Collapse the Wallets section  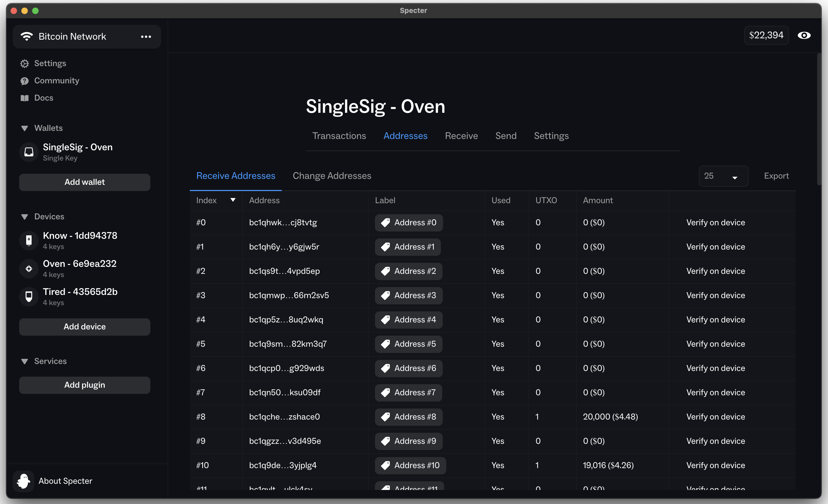(25, 128)
